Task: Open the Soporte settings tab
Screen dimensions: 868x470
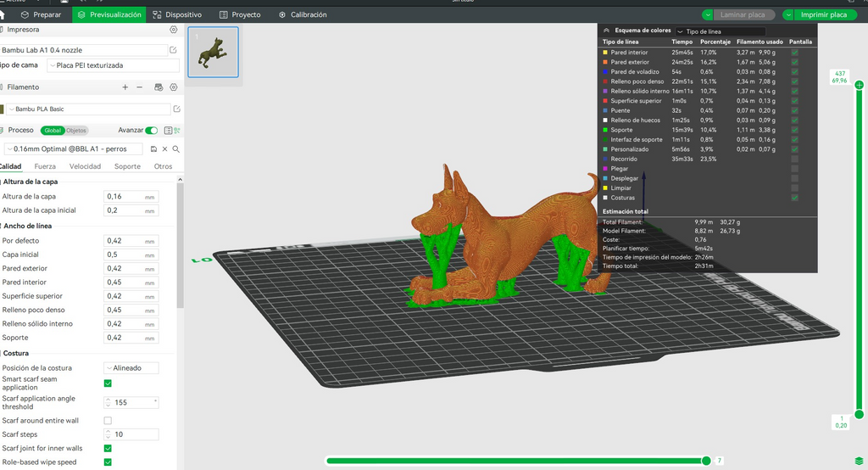Action: point(127,166)
